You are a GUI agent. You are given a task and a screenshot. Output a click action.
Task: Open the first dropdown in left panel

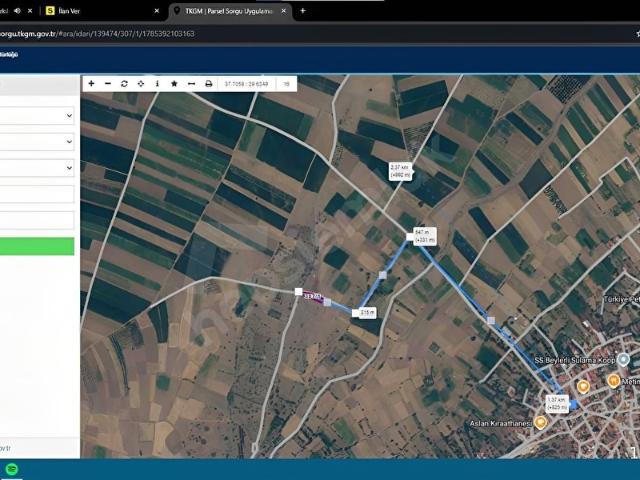(x=37, y=116)
